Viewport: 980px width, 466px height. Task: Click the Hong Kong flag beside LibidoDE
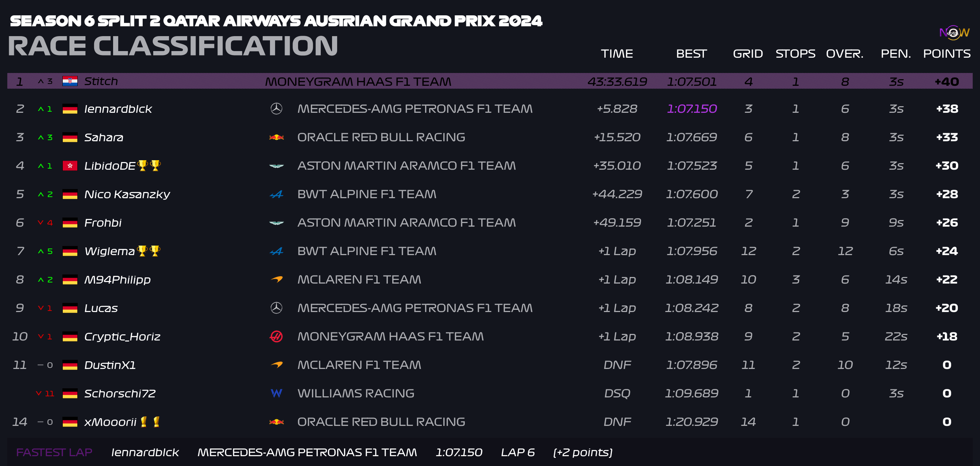point(70,166)
